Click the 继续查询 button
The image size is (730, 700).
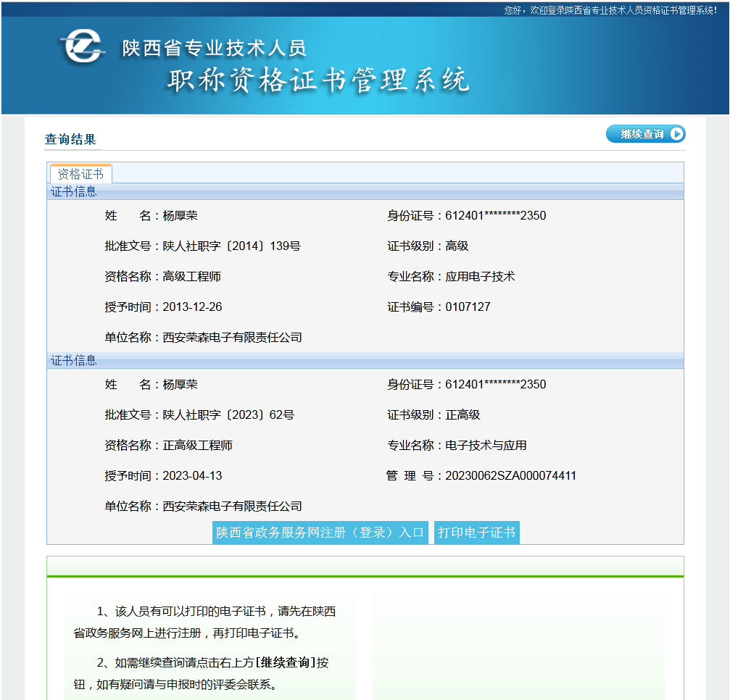point(645,134)
